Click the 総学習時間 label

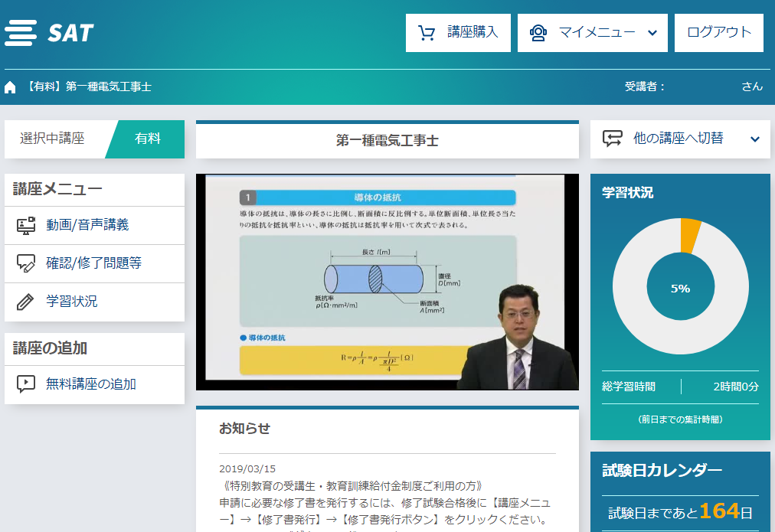629,387
